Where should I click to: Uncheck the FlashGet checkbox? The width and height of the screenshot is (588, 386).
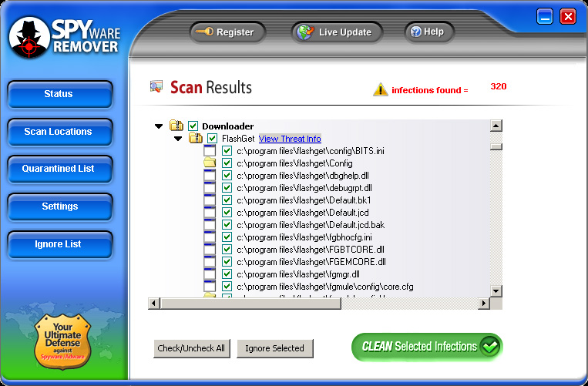[212, 138]
